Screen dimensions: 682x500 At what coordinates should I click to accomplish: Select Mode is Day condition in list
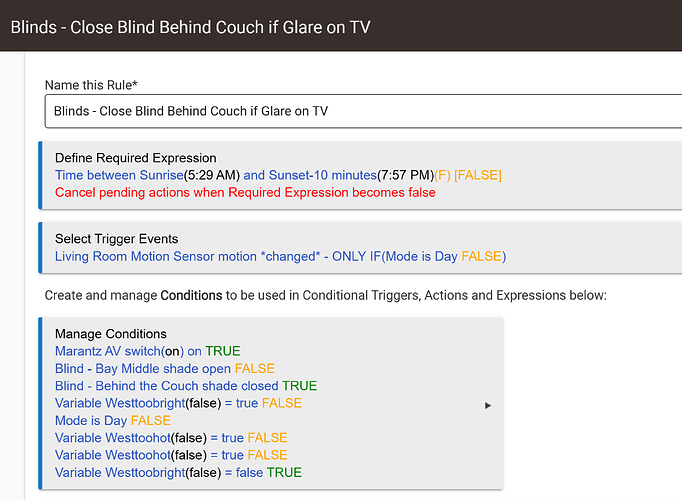tap(113, 420)
